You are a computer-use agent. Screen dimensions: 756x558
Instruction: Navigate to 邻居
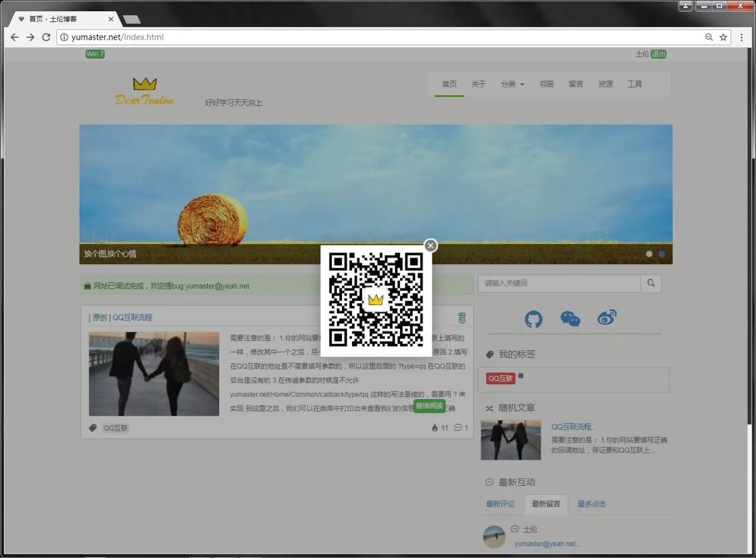546,84
